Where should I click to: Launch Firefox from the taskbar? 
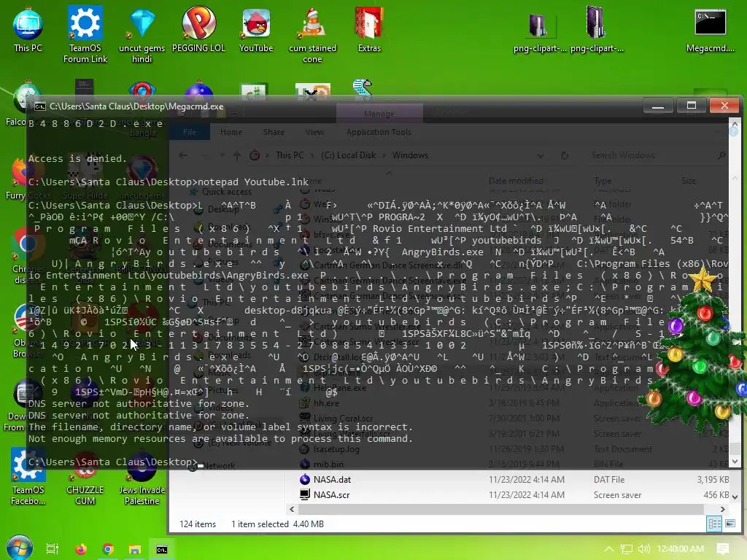click(80, 549)
